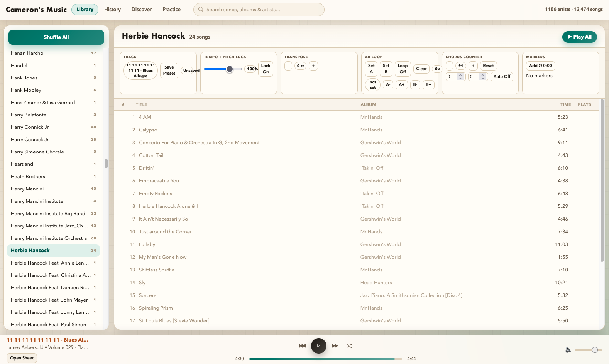The height and width of the screenshot is (364, 609).
Task: Toggle Lock On pitch lock
Action: 266,69
